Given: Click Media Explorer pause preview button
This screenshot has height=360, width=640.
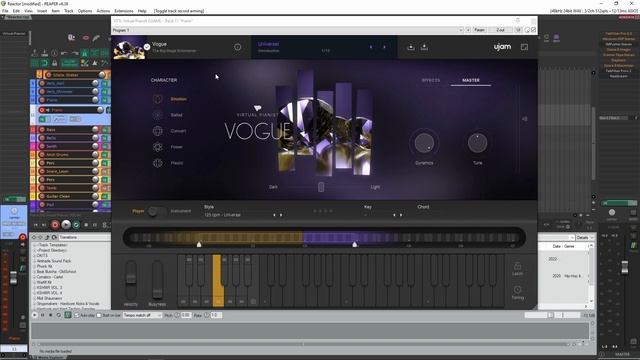Looking at the screenshot, I should click(x=42, y=315).
